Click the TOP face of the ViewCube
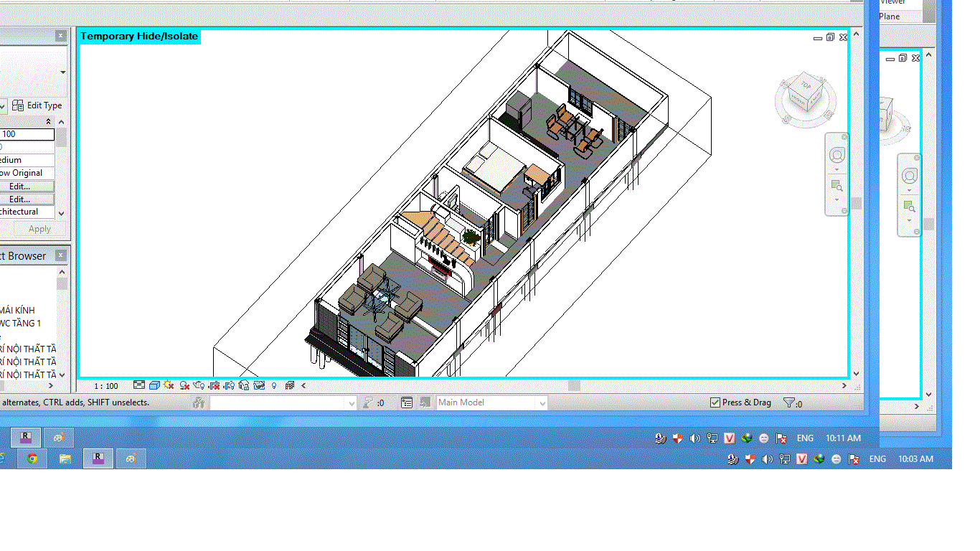Screen dimensions: 980x551 805,85
